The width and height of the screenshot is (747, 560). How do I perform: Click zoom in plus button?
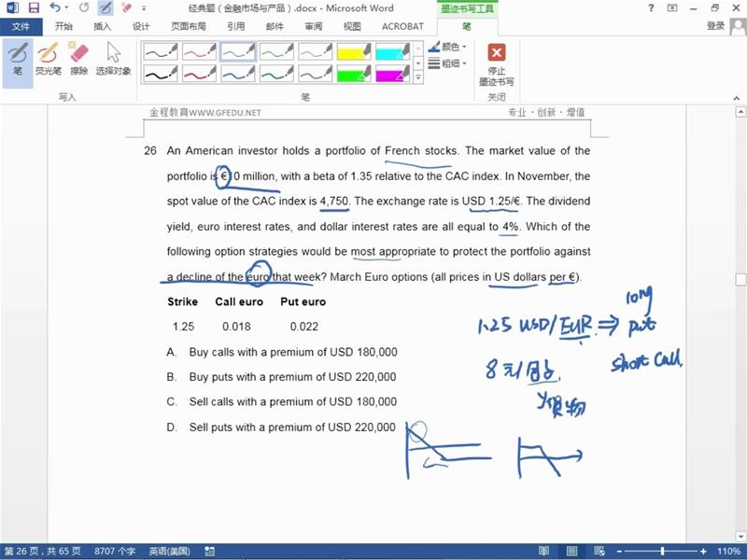pyautogui.click(x=704, y=552)
